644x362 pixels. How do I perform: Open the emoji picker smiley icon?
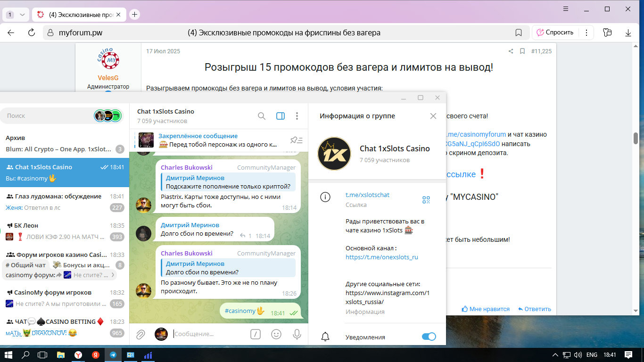click(276, 334)
